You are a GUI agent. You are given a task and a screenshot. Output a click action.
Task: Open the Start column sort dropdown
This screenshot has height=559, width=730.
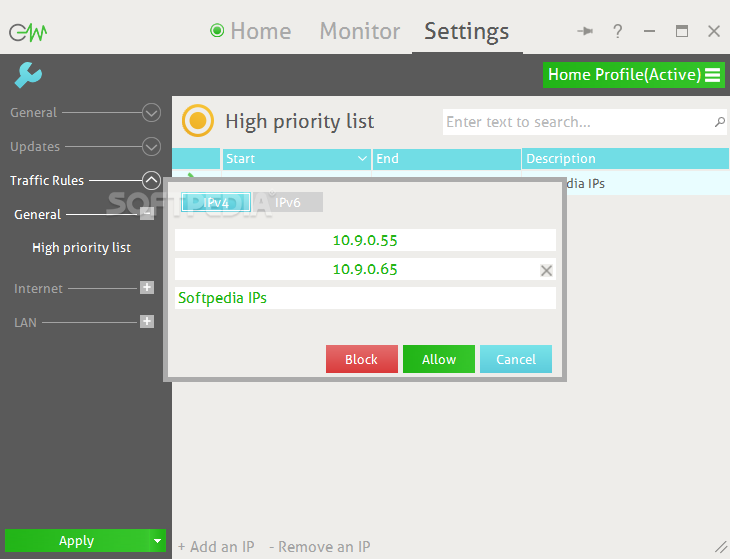[362, 159]
